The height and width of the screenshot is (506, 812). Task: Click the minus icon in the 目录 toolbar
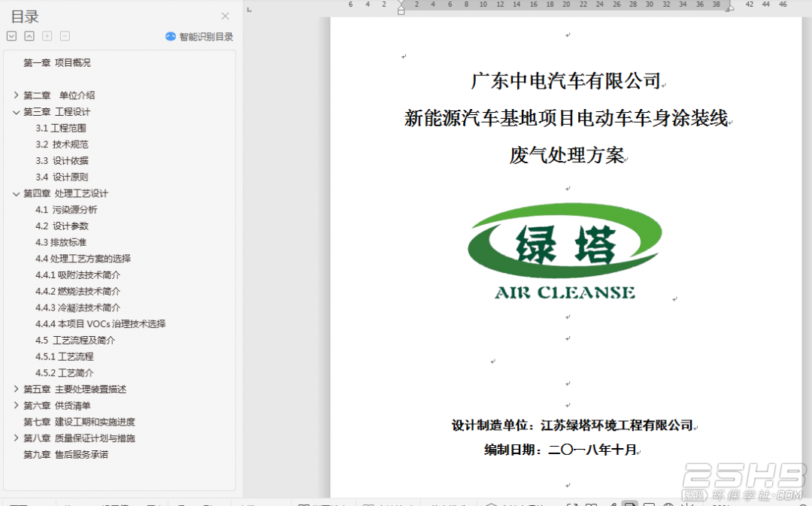[65, 36]
